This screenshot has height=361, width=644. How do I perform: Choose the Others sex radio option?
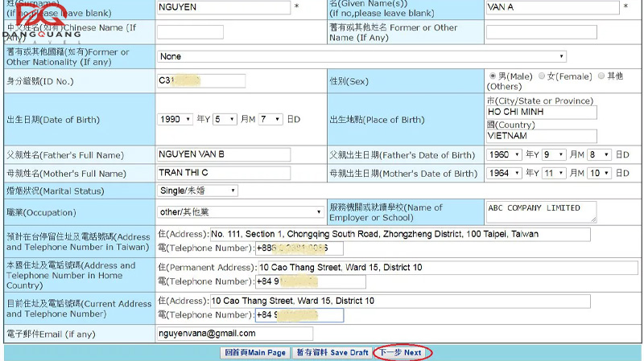pyautogui.click(x=600, y=76)
